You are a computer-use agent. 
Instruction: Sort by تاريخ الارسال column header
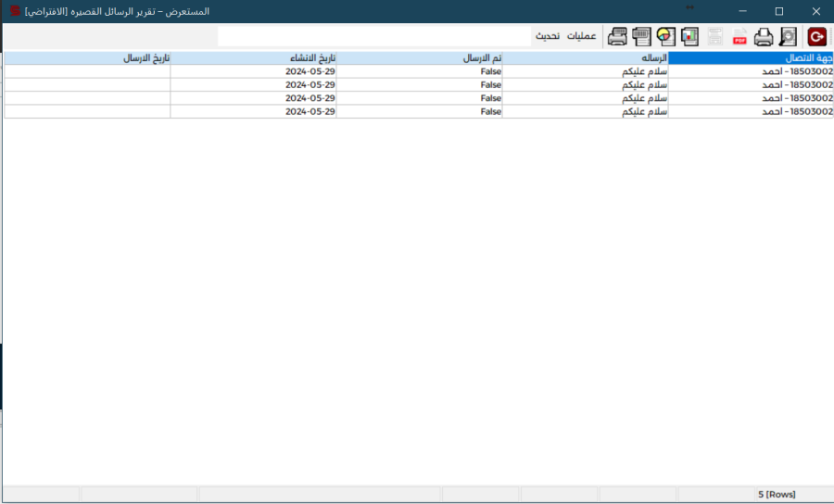coord(87,58)
